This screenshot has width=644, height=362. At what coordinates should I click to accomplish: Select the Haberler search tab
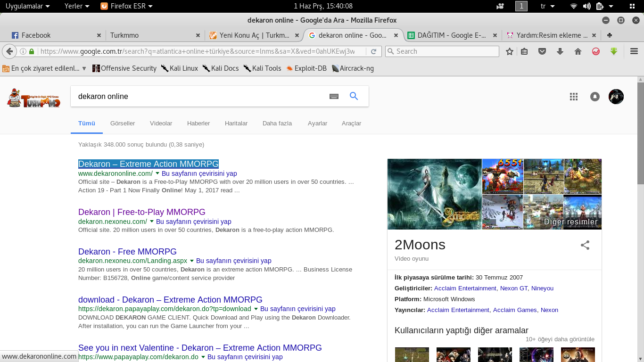point(198,123)
